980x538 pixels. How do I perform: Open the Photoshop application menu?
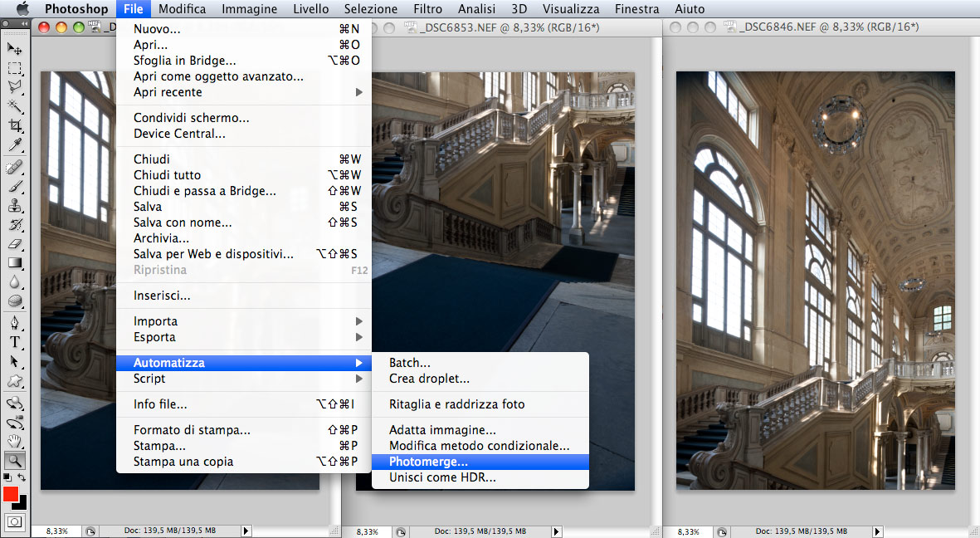pyautogui.click(x=76, y=9)
